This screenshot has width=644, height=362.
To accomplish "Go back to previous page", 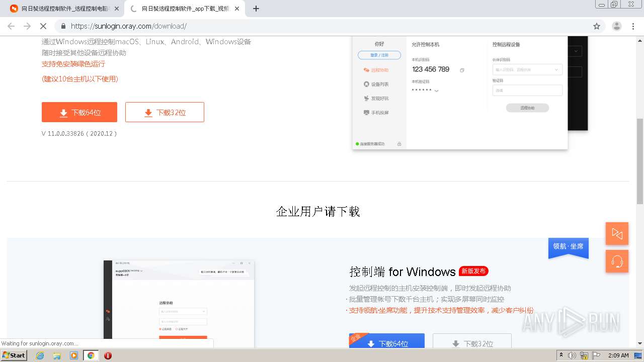I will pyautogui.click(x=11, y=26).
